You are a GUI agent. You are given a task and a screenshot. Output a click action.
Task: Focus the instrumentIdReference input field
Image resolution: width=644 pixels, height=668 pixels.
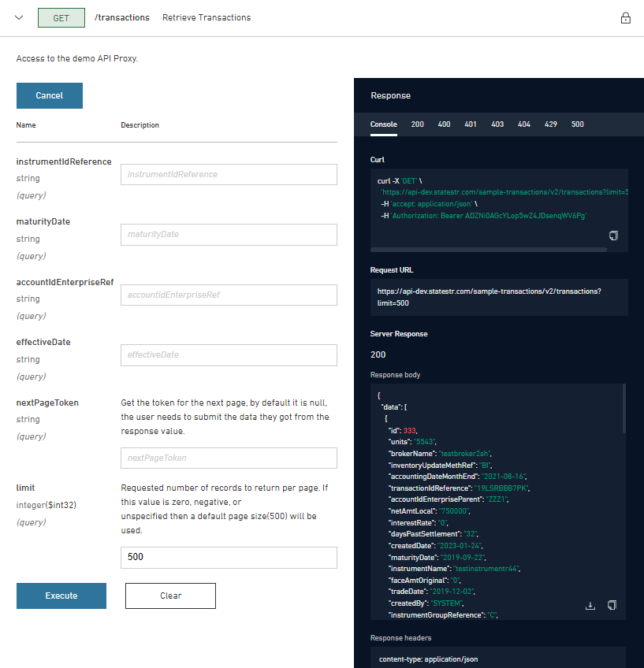pyautogui.click(x=229, y=174)
